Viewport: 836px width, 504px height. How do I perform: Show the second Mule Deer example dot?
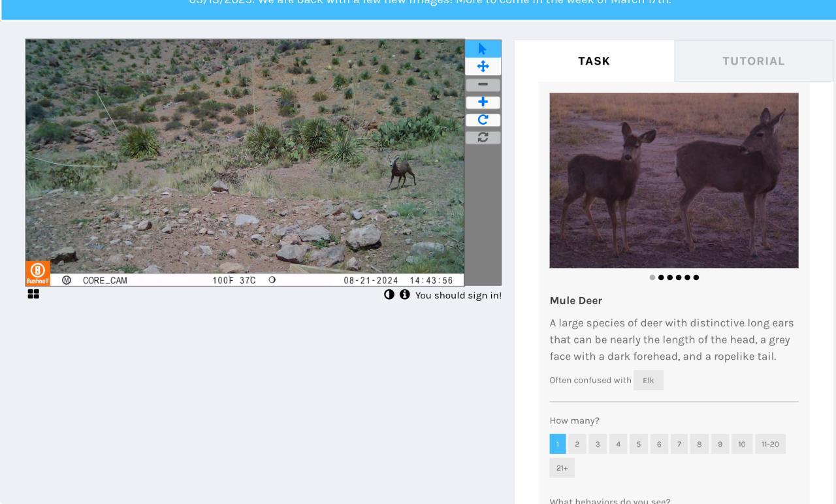(x=662, y=277)
